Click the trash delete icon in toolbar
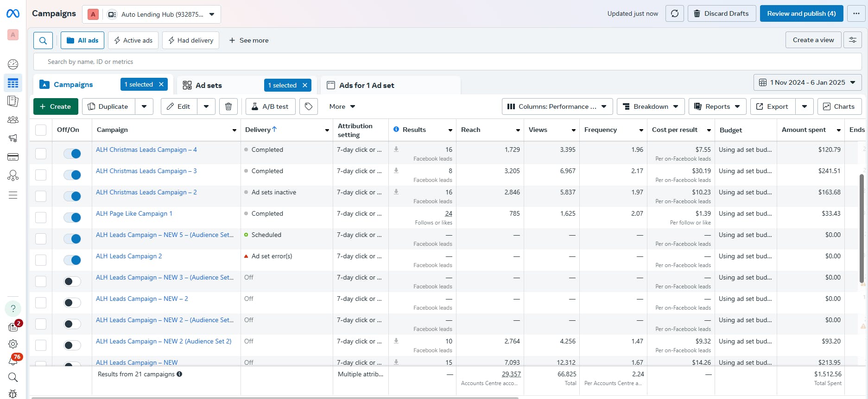868x399 pixels. point(228,106)
